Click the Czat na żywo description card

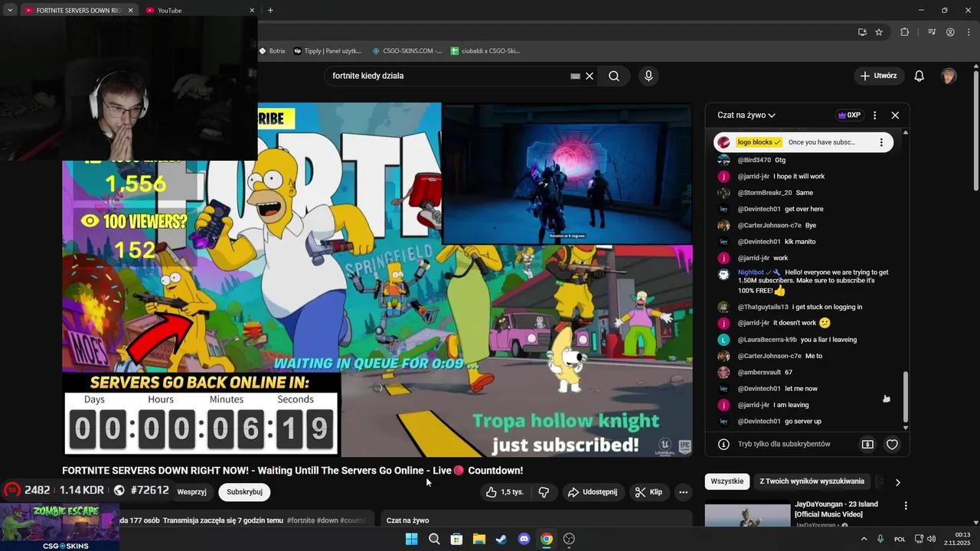coord(536,520)
